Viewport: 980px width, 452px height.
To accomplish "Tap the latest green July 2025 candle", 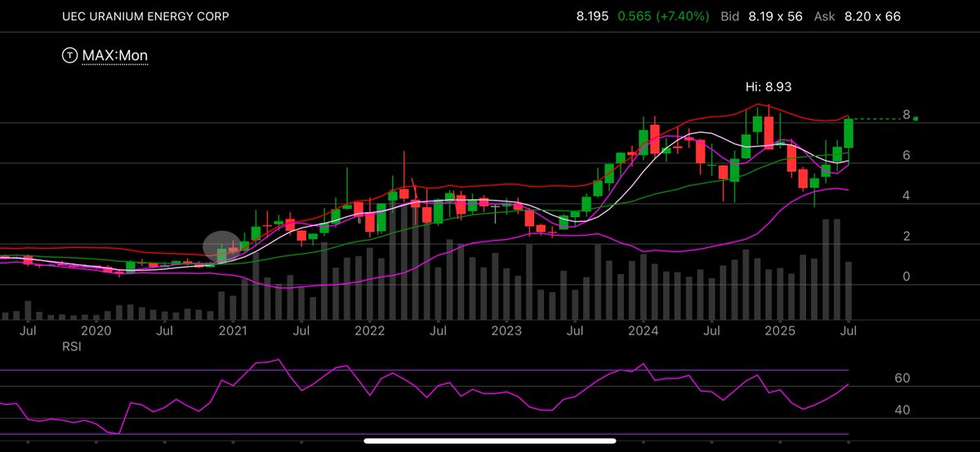I will coord(849,133).
